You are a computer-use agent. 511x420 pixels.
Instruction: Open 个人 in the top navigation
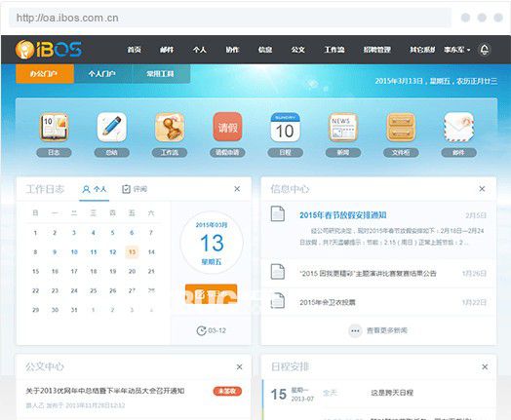(x=200, y=50)
